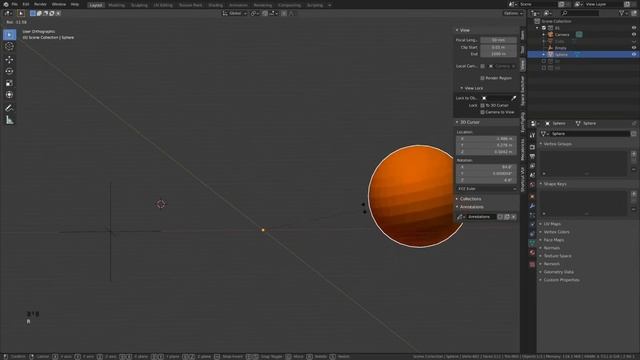Open the Render menu
Screen dimensions: 640x360
[40, 4]
